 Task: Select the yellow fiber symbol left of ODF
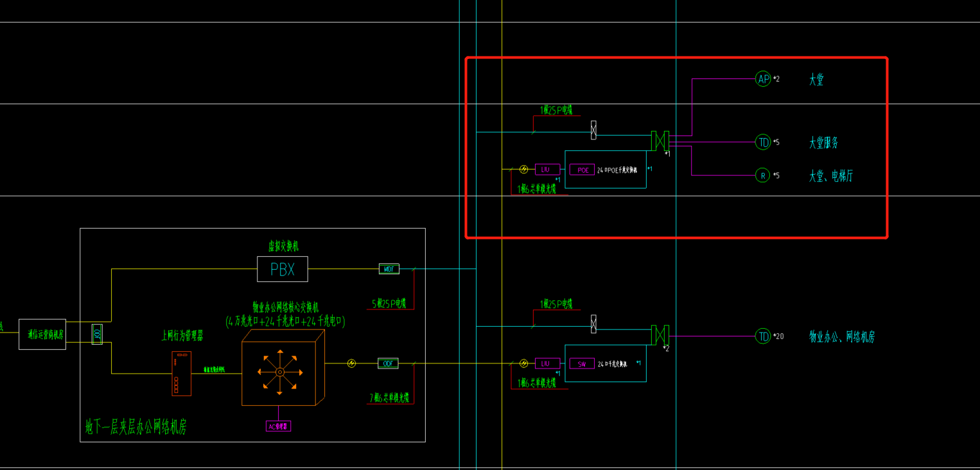351,363
